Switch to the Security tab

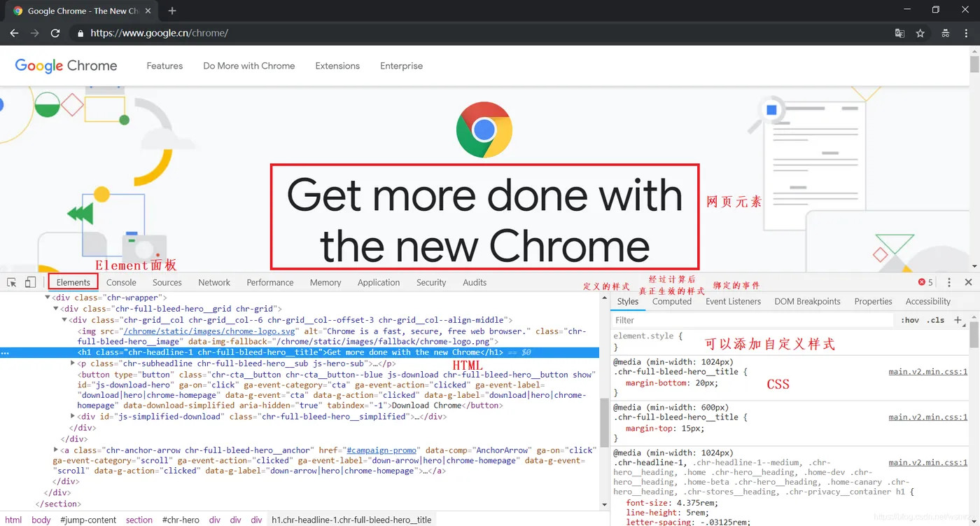click(431, 282)
